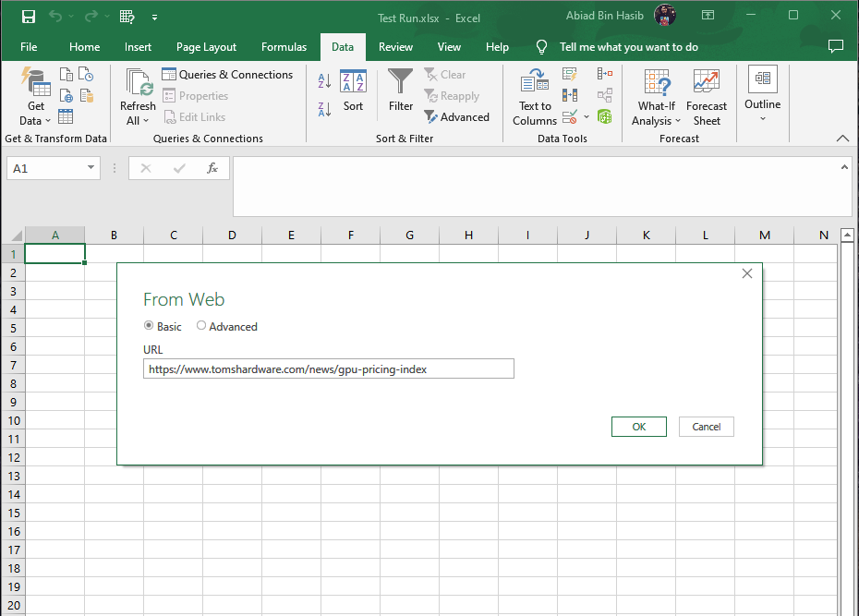Open Ribbon Display Options
This screenshot has width=859, height=616.
(708, 15)
